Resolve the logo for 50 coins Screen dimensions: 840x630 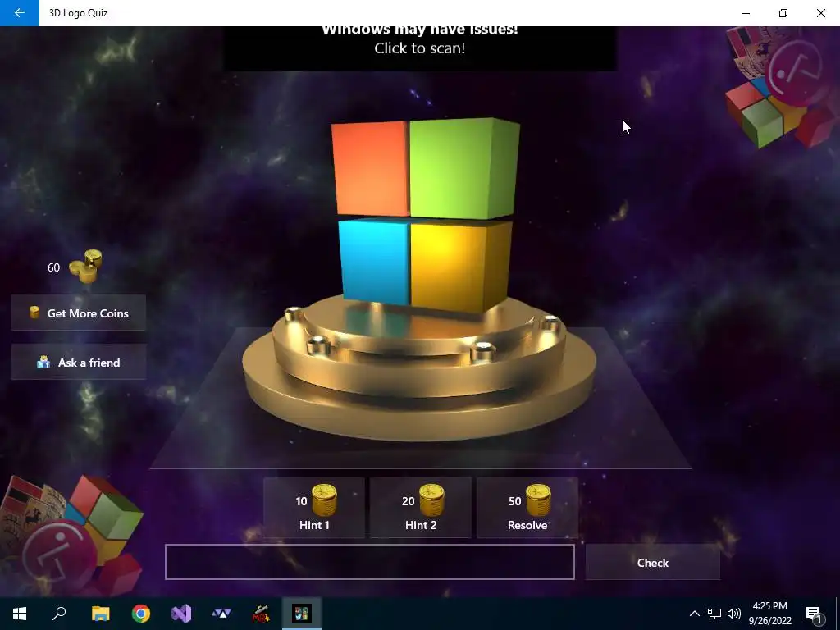(x=527, y=508)
